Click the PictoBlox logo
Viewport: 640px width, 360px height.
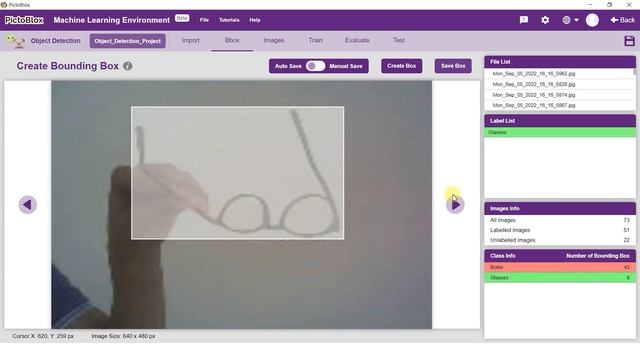[24, 20]
